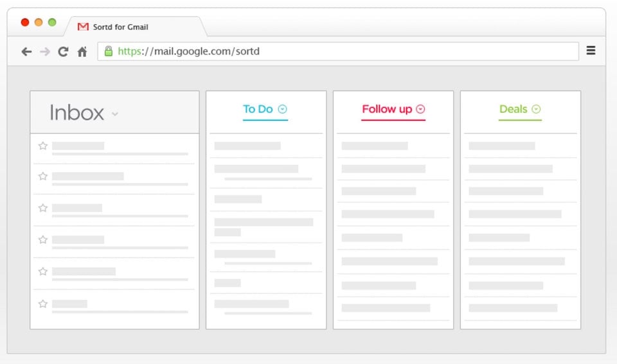The image size is (617, 364).
Task: Click the Follow up column heading
Action: [x=387, y=109]
